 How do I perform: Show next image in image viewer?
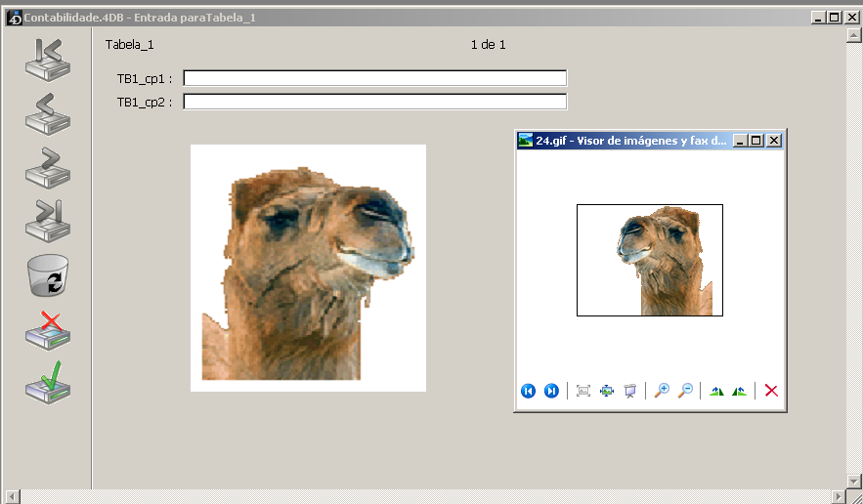(551, 391)
